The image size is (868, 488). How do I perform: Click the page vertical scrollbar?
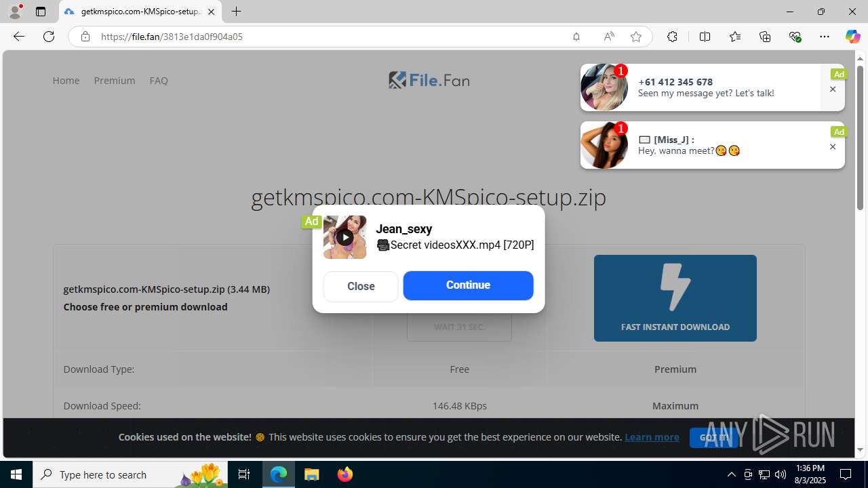860,139
